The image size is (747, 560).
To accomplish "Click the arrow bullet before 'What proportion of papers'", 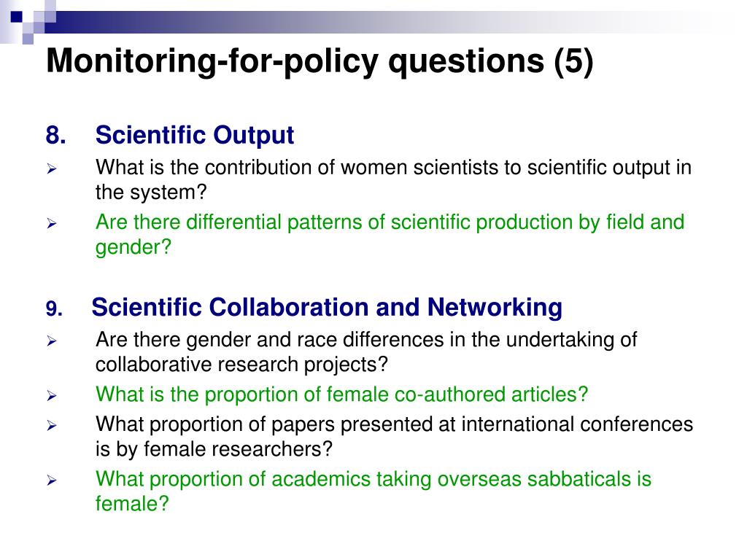I will (x=52, y=426).
